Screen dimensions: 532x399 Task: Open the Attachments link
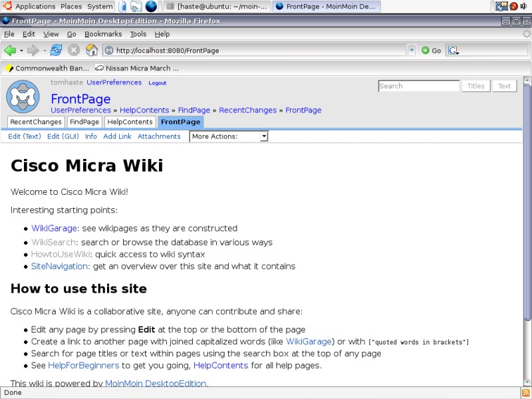[x=159, y=136]
